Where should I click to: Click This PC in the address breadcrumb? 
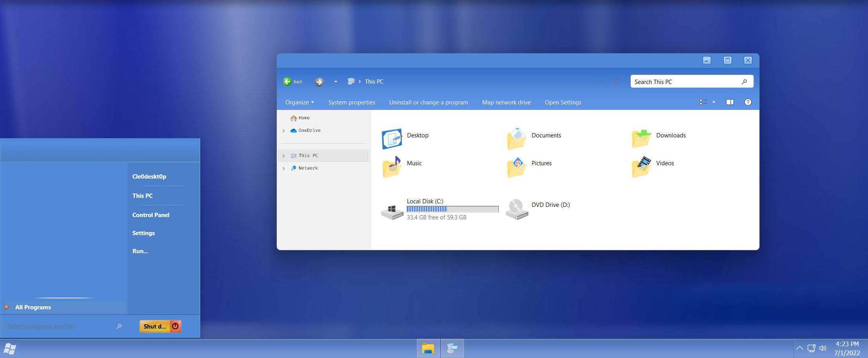tap(374, 82)
